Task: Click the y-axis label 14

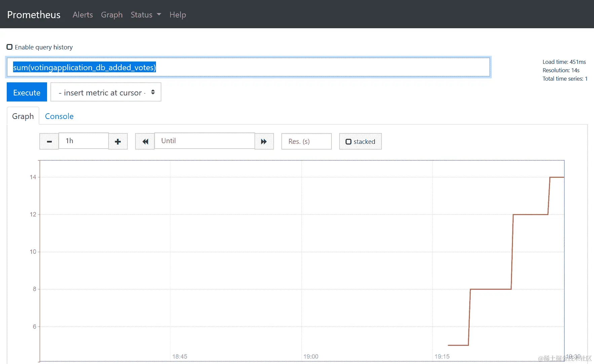Action: tap(33, 177)
